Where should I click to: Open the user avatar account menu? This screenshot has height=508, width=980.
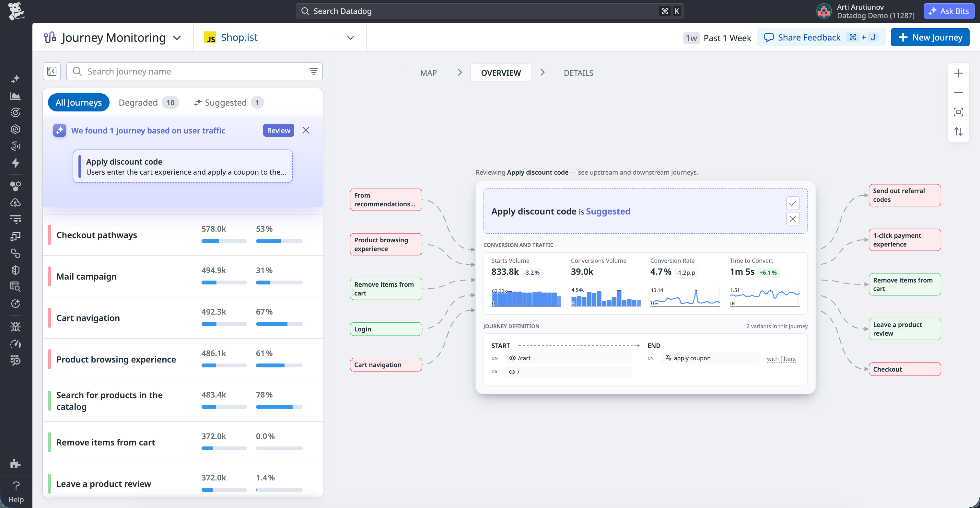(x=824, y=11)
